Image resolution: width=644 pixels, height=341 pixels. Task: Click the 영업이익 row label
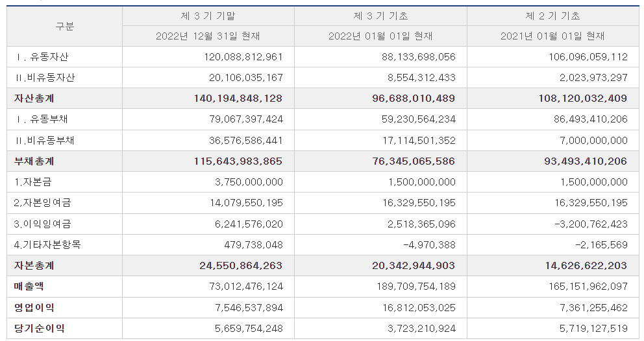tap(34, 308)
